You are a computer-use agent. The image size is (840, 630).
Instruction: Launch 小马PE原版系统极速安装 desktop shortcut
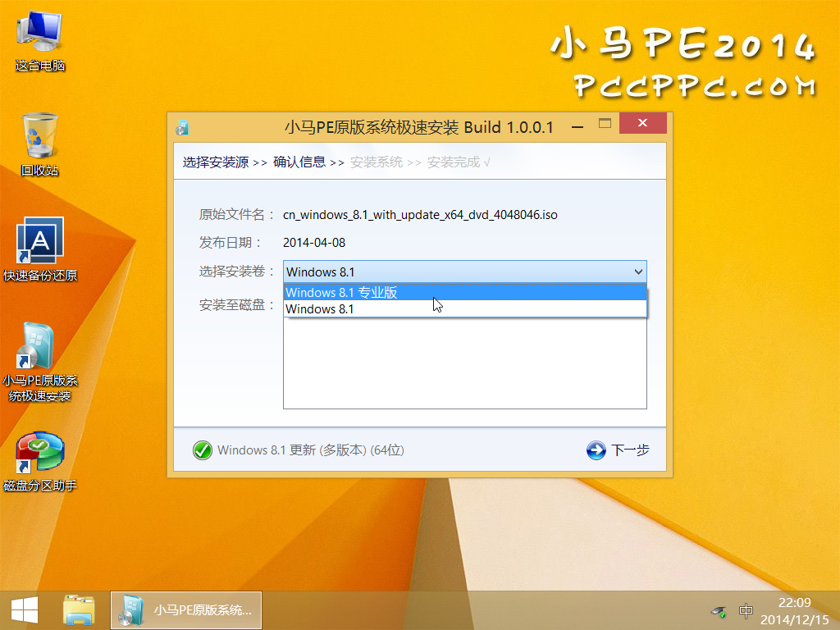click(39, 363)
